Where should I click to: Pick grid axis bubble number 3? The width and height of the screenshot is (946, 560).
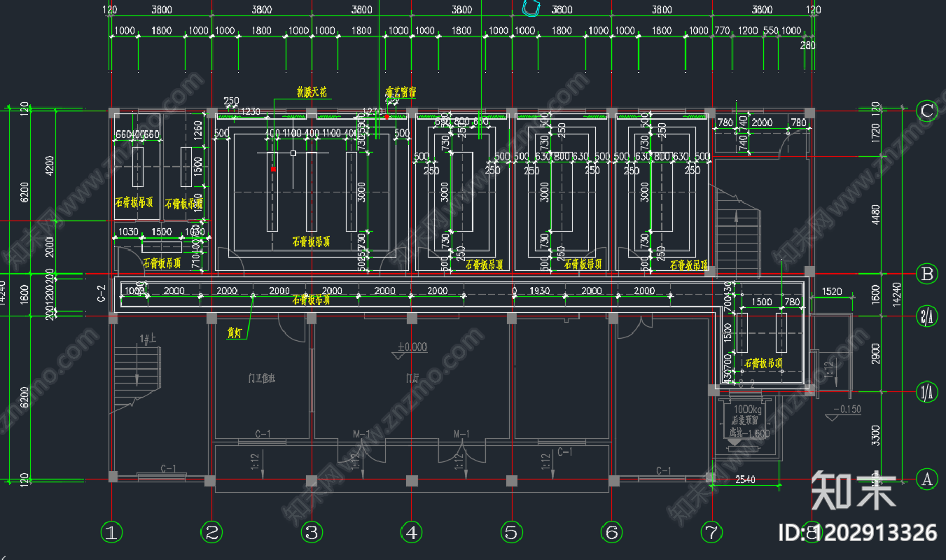(312, 533)
